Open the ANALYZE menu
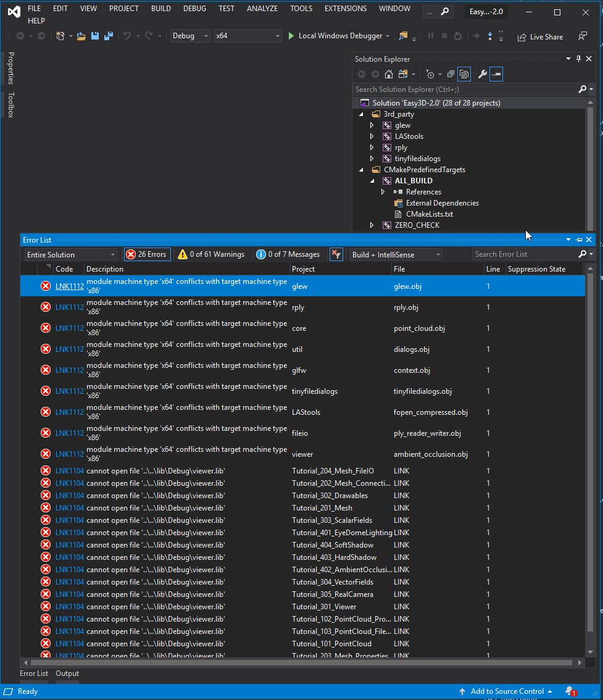The height and width of the screenshot is (700, 603). point(262,9)
